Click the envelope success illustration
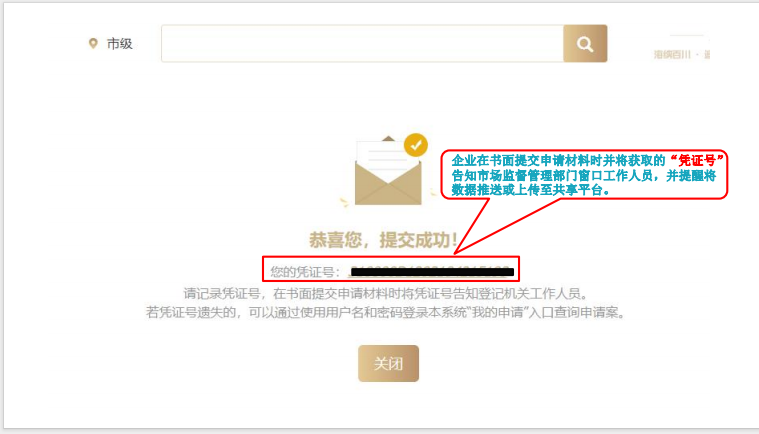 (x=388, y=171)
